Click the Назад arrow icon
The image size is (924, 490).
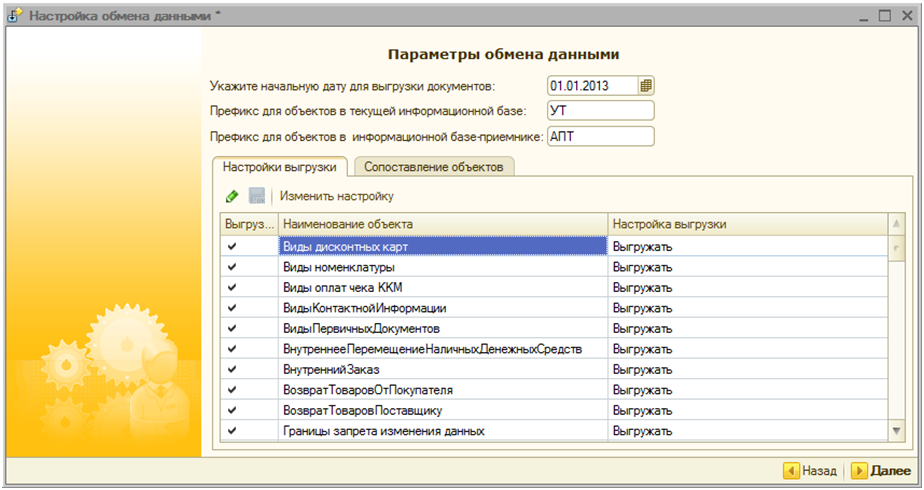coord(790,470)
